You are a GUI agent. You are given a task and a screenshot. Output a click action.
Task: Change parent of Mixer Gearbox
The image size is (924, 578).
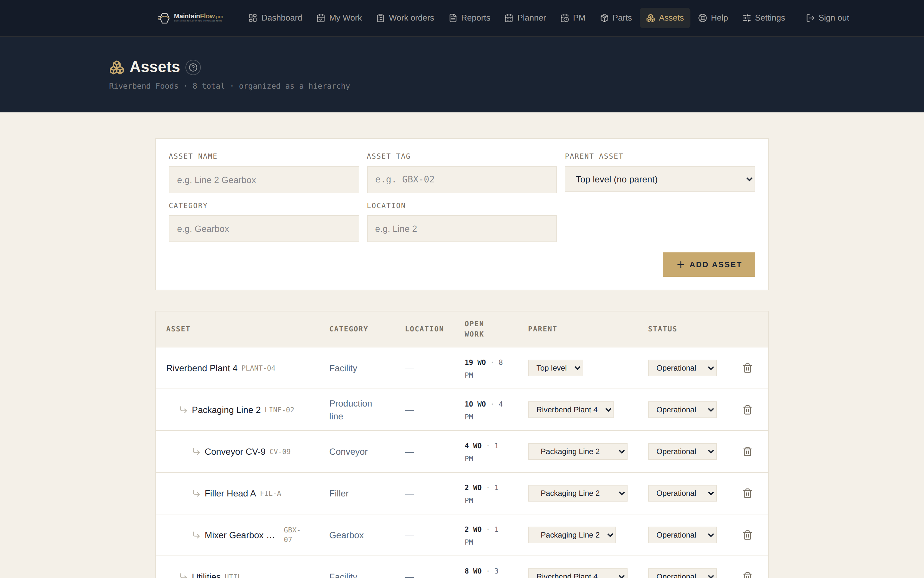pos(572,534)
